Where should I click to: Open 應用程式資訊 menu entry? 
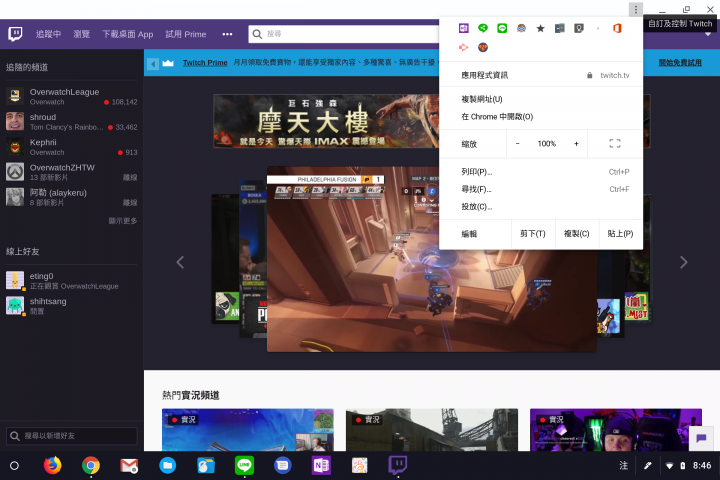coord(541,75)
